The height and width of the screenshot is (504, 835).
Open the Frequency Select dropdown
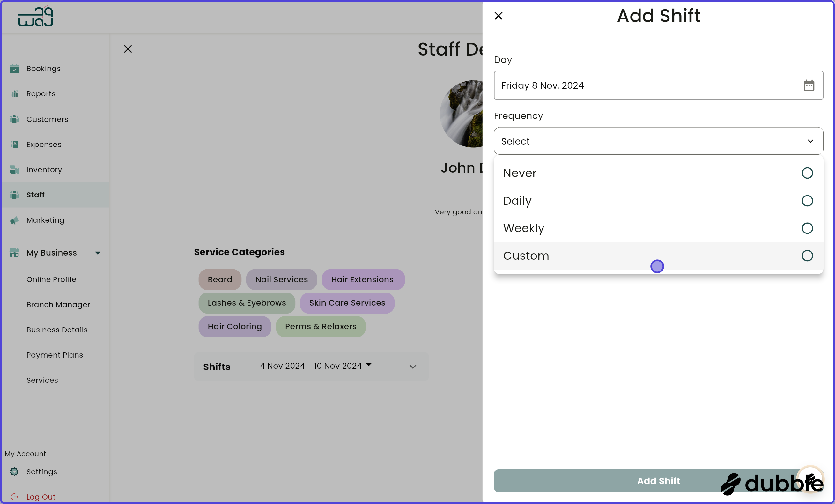658,141
